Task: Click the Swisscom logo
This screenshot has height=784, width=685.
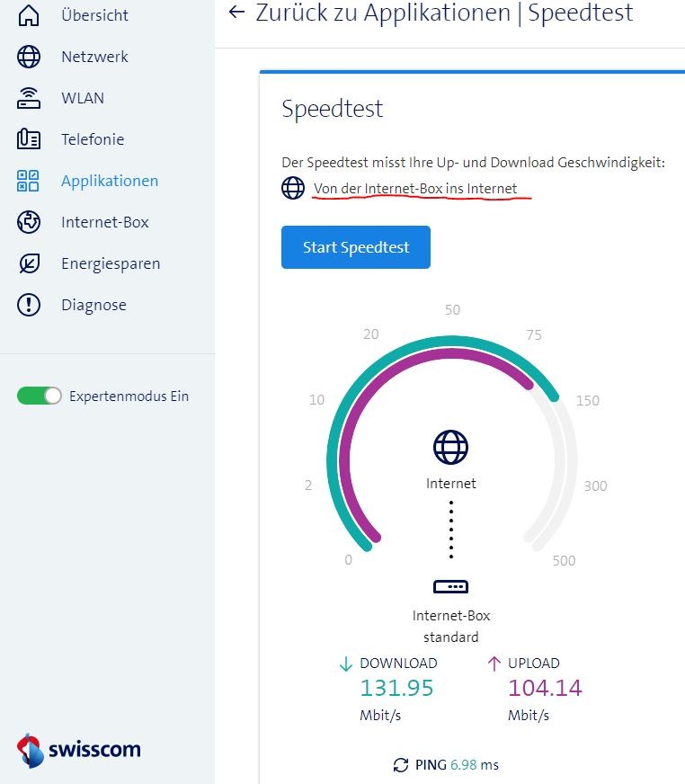Action: coord(79,750)
